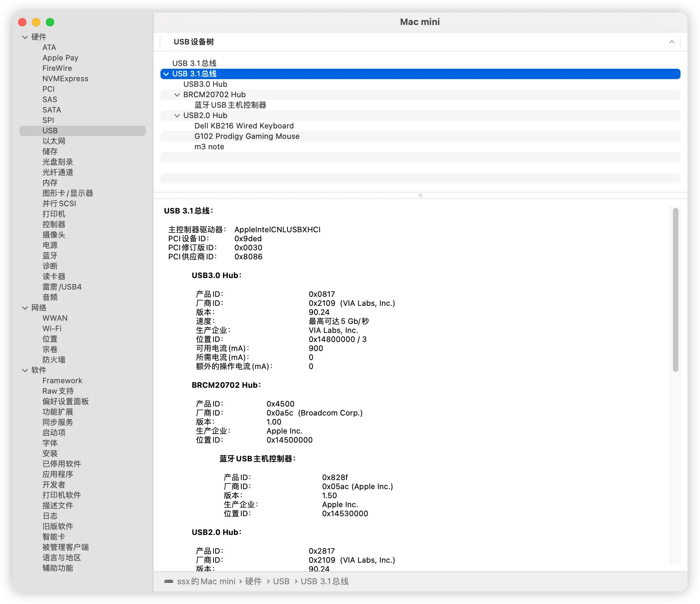Open 应用程序 in software list
700x604 pixels.
click(x=58, y=475)
